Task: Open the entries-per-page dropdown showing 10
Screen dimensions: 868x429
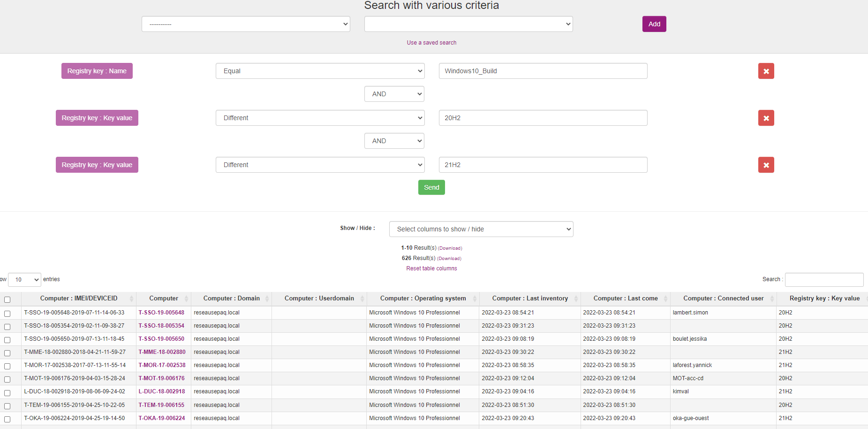Action: [24, 279]
